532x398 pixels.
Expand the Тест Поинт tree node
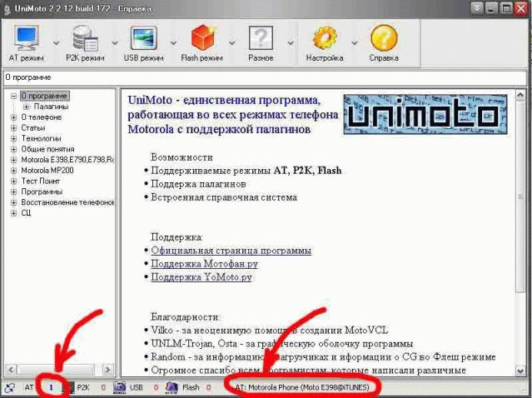pyautogui.click(x=13, y=182)
